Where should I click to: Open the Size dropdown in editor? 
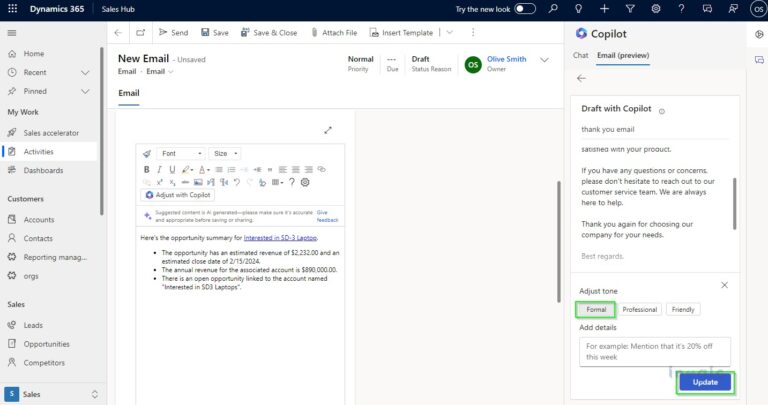225,154
